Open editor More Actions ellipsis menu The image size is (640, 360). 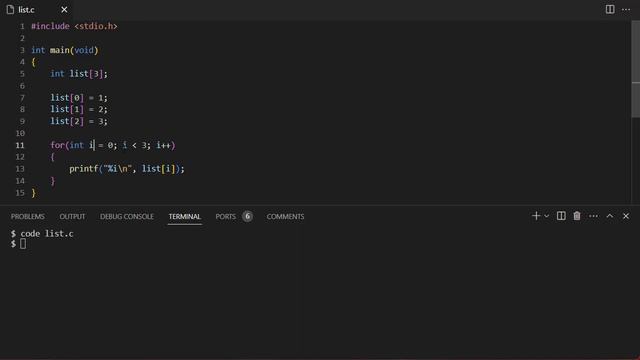(x=626, y=9)
